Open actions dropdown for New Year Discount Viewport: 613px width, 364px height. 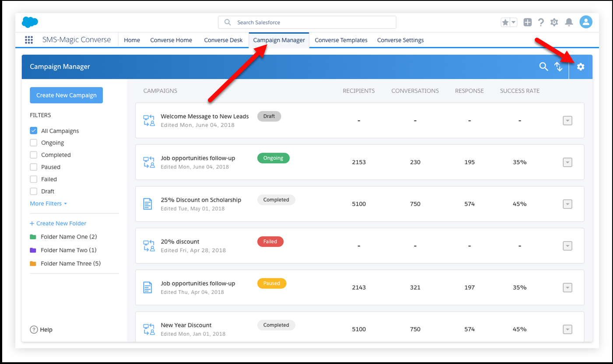[567, 329]
